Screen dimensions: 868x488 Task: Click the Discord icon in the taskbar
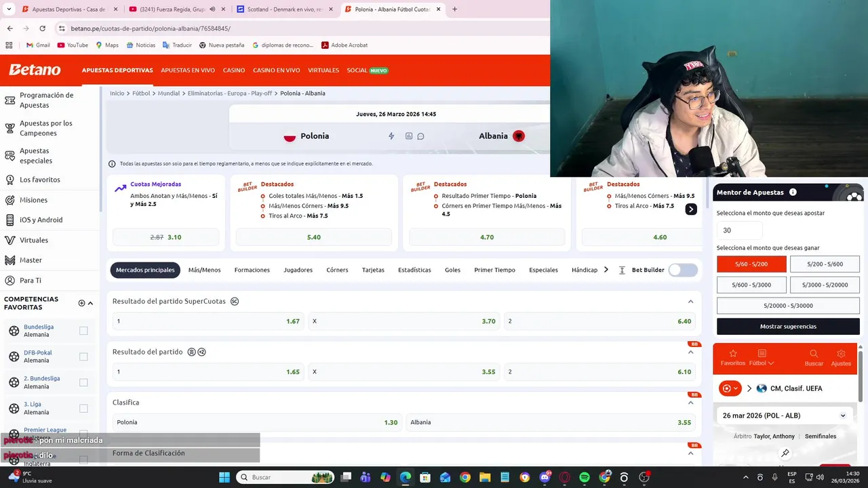545,477
